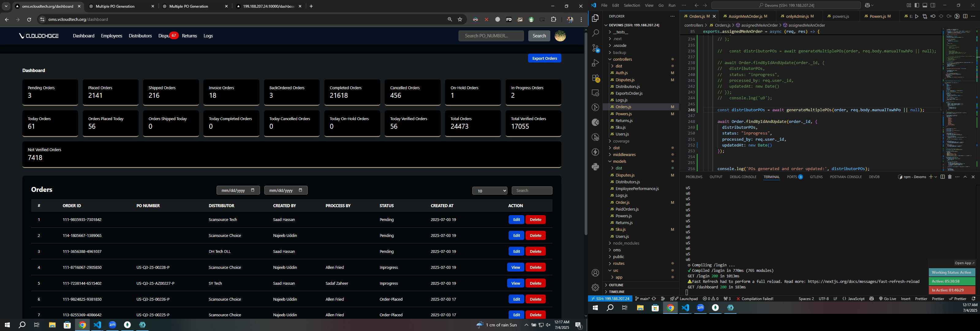980x331 pixels.
Task: Open VS Code Search view in activity bar
Action: [595, 33]
